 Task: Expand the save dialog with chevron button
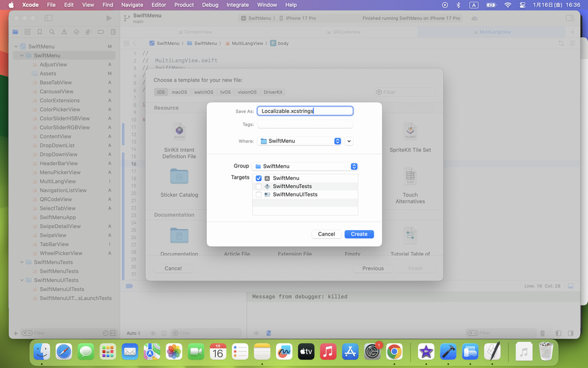tap(349, 141)
